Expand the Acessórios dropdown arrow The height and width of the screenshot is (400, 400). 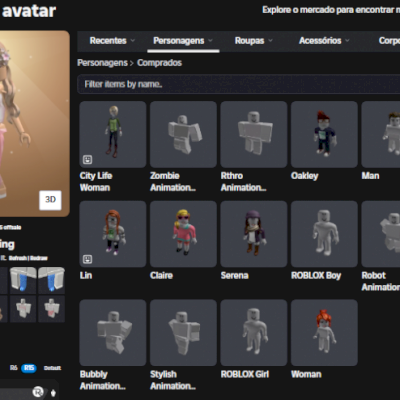pyautogui.click(x=347, y=41)
